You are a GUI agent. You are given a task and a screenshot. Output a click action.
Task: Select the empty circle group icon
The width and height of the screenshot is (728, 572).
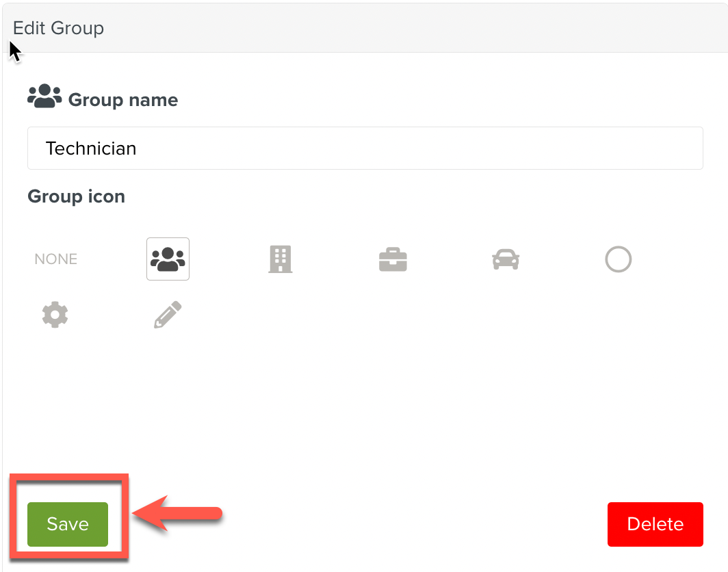(618, 259)
